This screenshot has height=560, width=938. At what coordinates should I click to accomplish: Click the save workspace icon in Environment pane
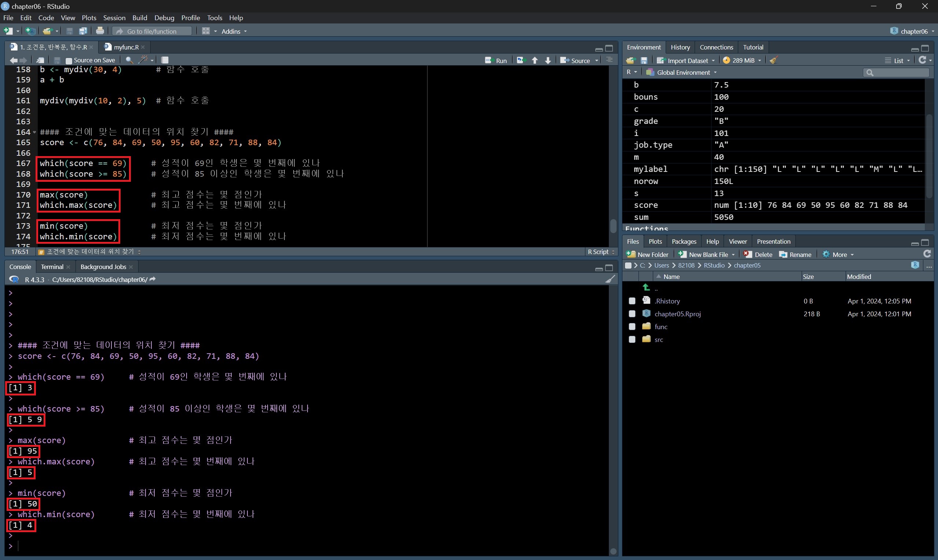(x=644, y=60)
